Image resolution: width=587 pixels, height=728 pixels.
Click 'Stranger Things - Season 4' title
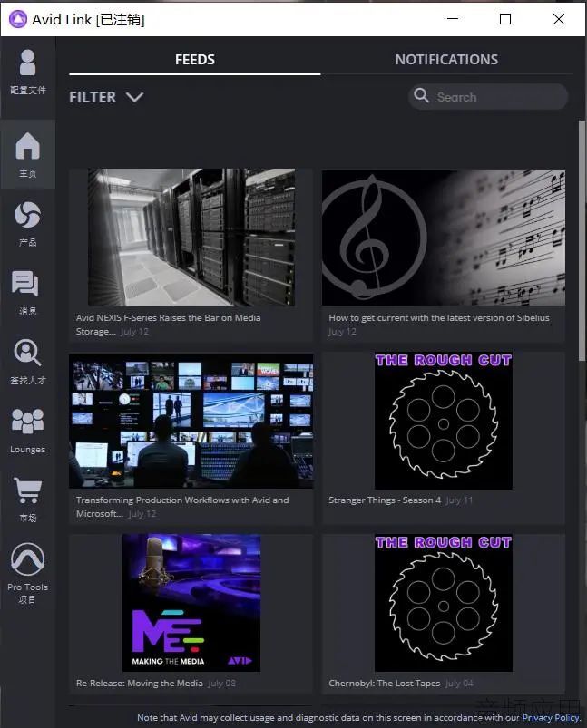(385, 500)
